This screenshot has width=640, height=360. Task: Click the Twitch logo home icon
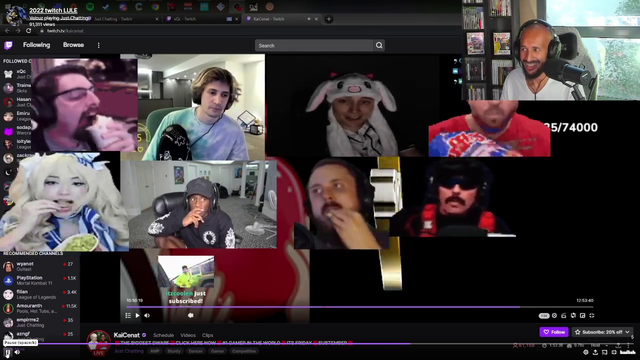click(8, 45)
